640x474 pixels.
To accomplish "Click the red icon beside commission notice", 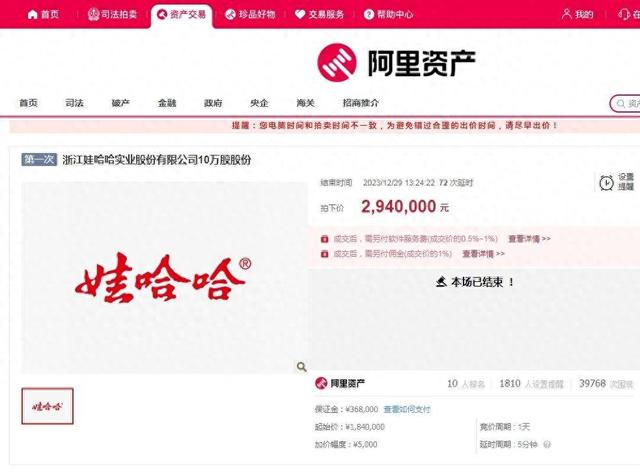I will (324, 254).
